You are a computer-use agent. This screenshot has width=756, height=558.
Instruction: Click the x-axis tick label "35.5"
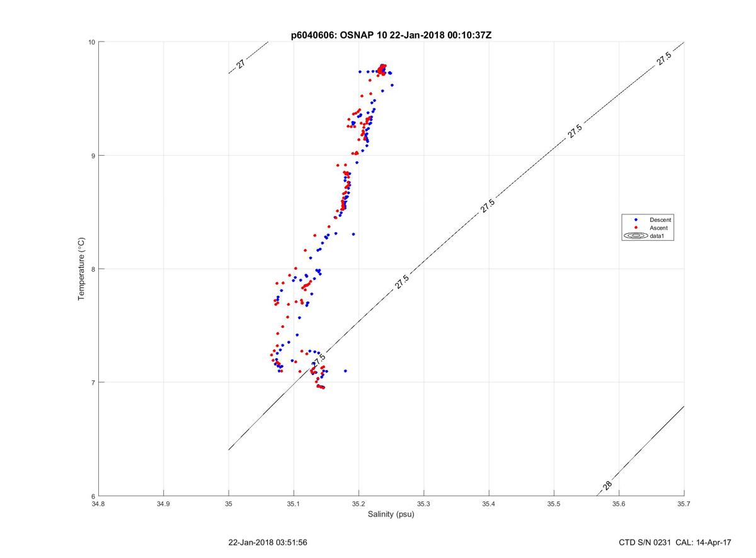coord(554,503)
